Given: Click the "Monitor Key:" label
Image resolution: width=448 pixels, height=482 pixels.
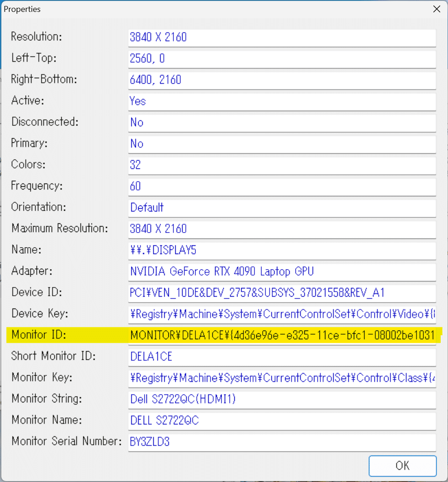Looking at the screenshot, I should point(42,378).
